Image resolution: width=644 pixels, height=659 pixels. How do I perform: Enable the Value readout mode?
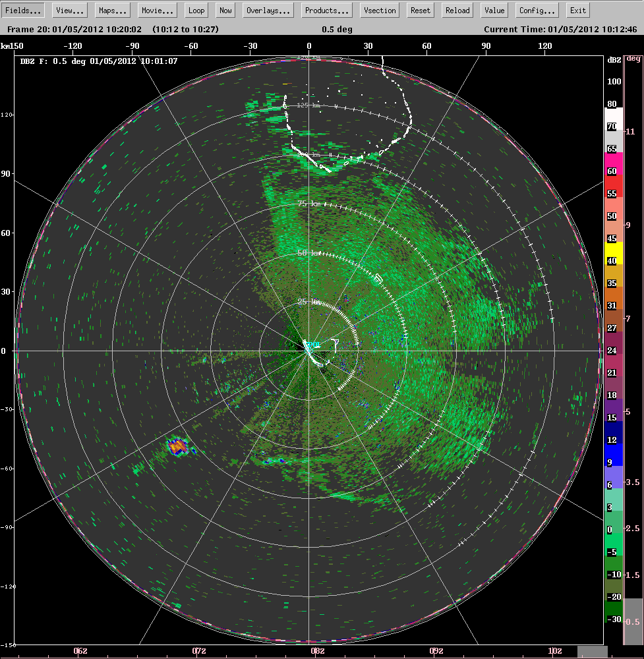(494, 10)
